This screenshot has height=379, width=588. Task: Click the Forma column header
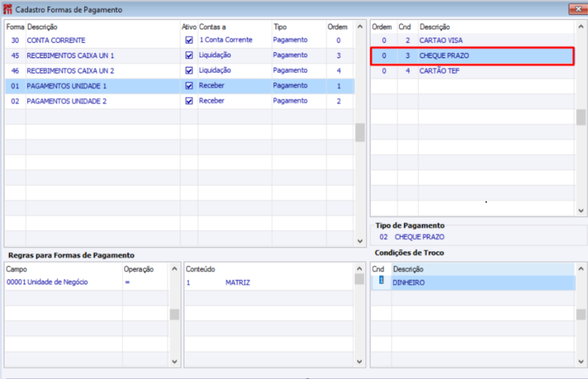point(15,27)
